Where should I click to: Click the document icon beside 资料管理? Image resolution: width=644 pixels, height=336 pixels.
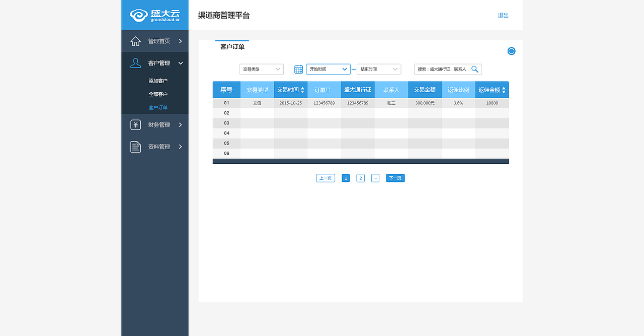[136, 147]
